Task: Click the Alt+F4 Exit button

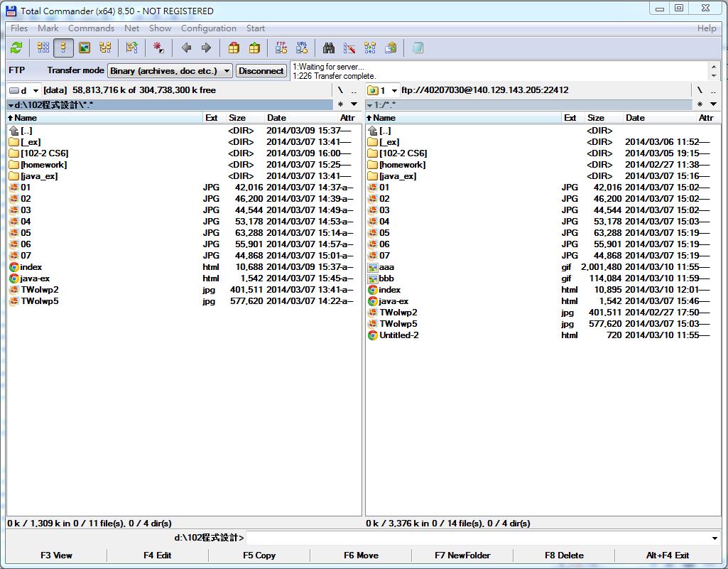Action: (x=667, y=556)
